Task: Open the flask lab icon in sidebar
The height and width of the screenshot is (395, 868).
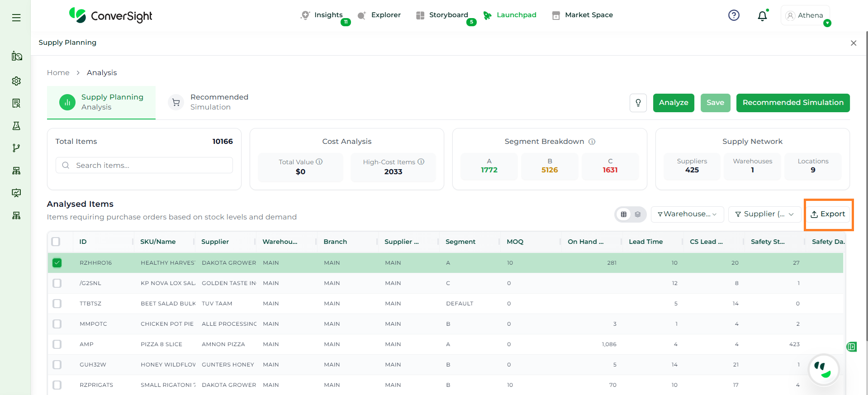Action: point(16,126)
